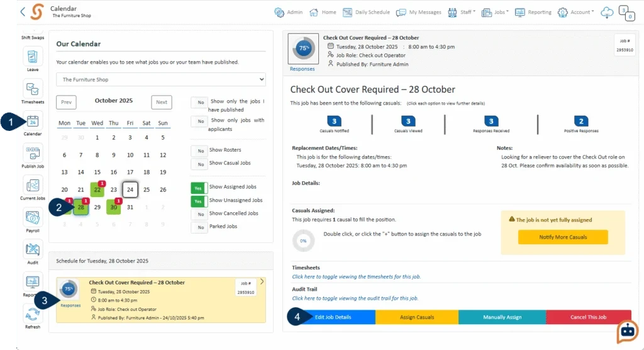The height and width of the screenshot is (350, 644).
Task: Open My Messages chat icon
Action: [401, 13]
